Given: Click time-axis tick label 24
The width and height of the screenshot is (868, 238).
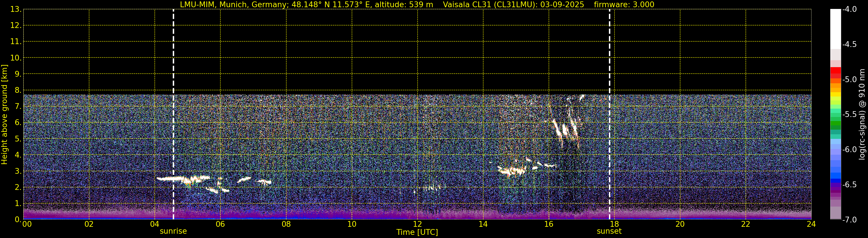Looking at the screenshot, I should tap(811, 224).
